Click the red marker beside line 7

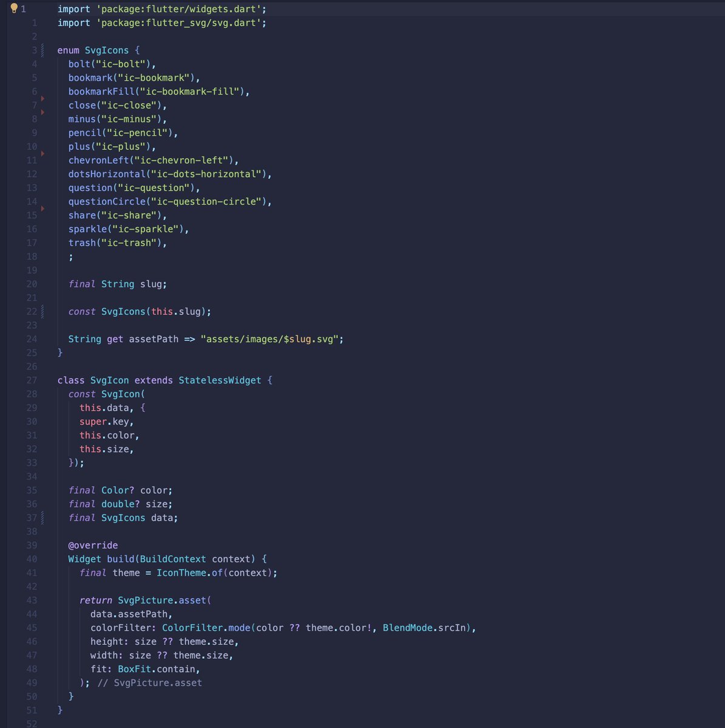coord(43,98)
